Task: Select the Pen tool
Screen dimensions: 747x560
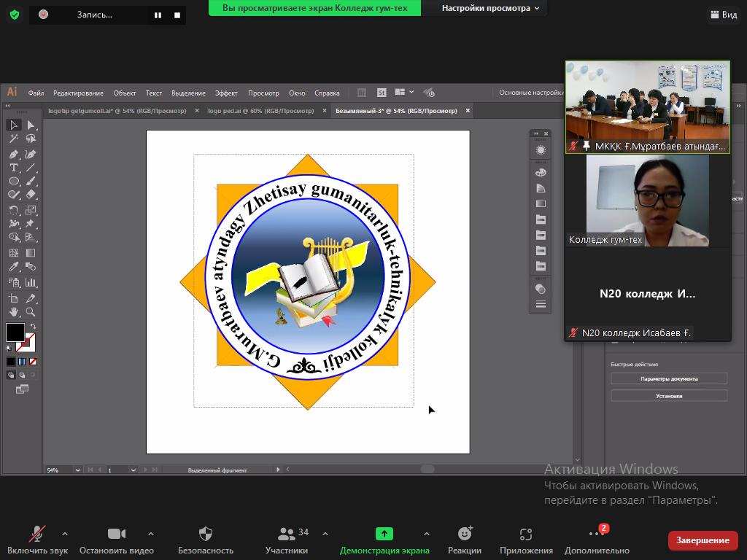Action: (13, 155)
